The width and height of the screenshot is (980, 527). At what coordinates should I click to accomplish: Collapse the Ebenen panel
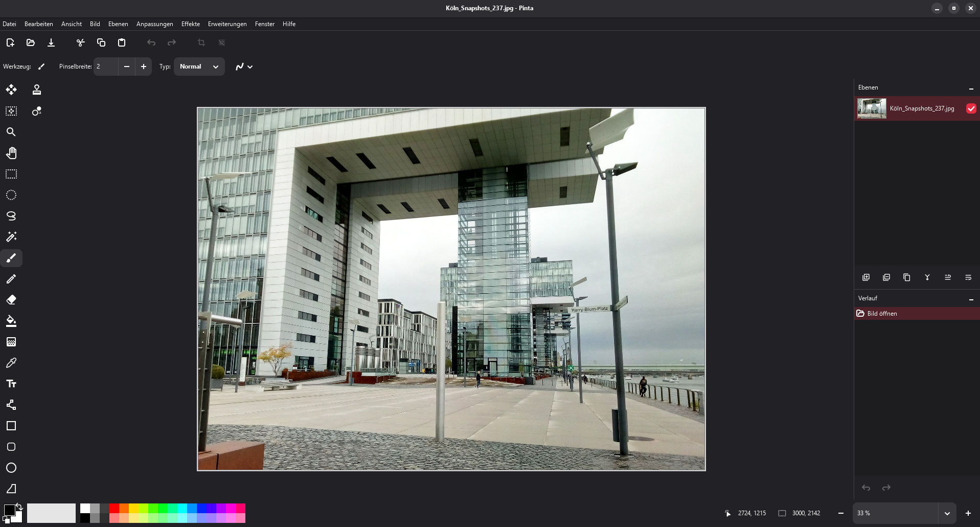click(971, 88)
